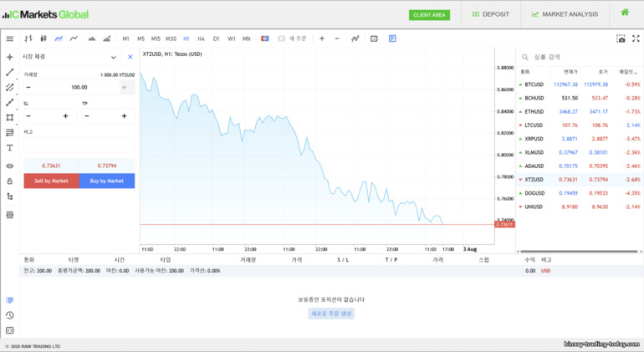
Task: Toggle the one-click trading panel icon
Action: 265,38
